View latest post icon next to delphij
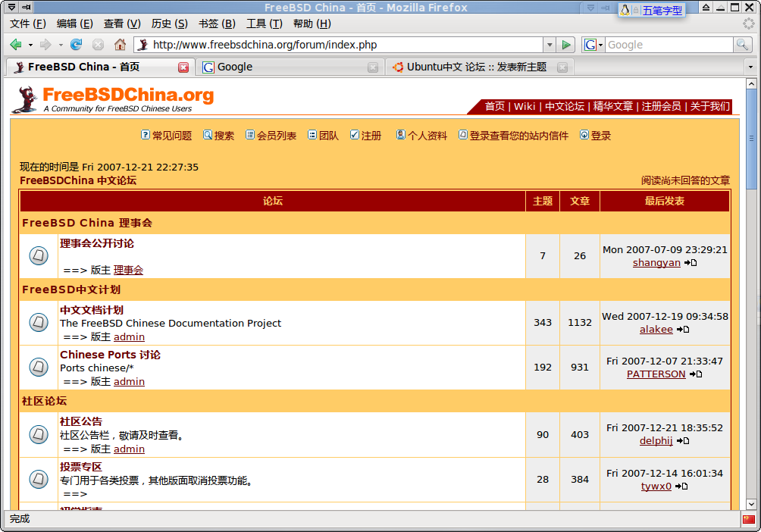This screenshot has height=532, width=761. tap(683, 441)
